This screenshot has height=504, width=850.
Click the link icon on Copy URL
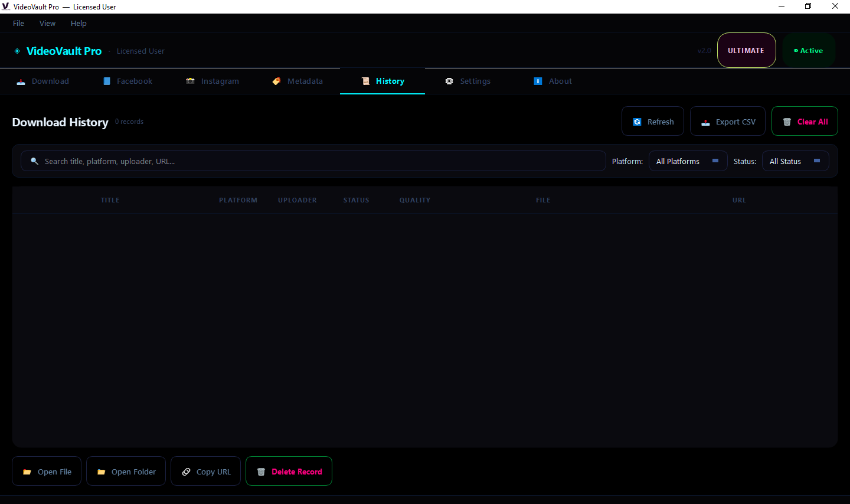click(x=186, y=472)
